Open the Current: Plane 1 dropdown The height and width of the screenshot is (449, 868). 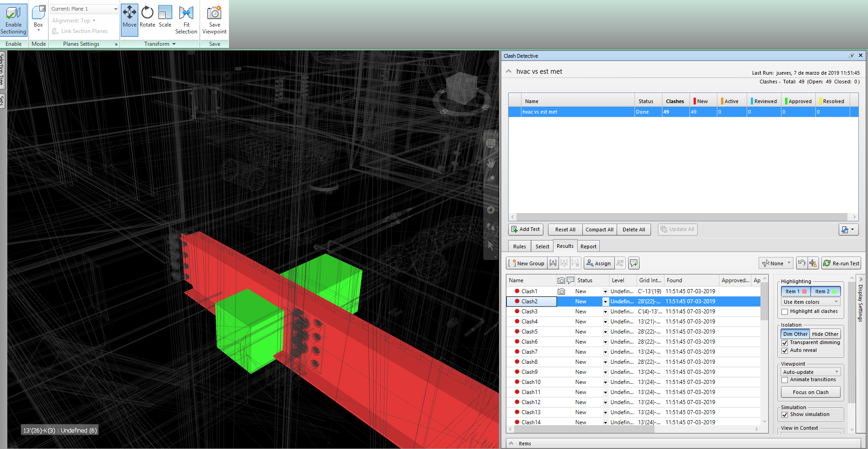coord(84,9)
